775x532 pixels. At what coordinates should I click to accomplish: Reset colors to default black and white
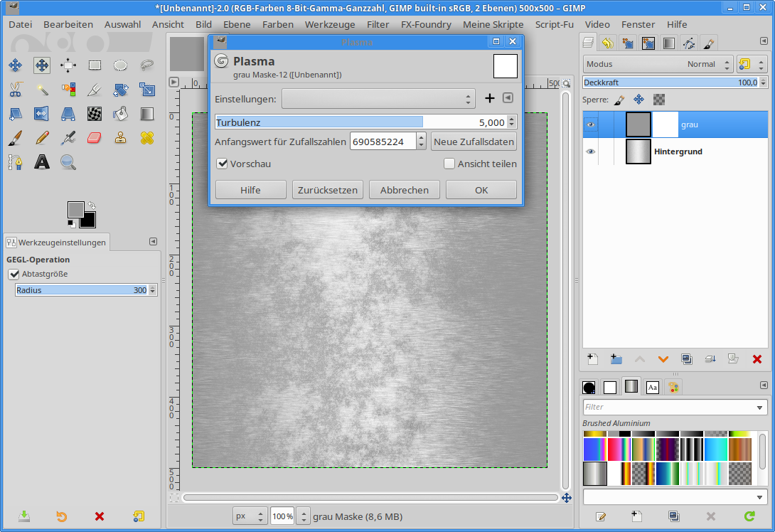pyautogui.click(x=72, y=224)
